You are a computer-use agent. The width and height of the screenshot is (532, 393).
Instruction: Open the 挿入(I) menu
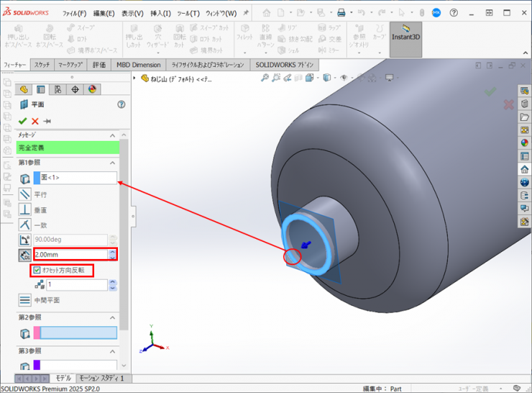(161, 13)
